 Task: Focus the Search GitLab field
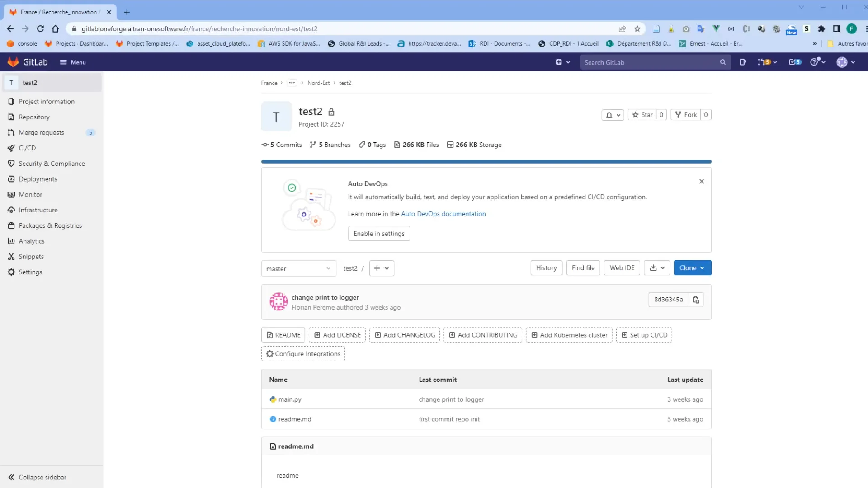655,62
